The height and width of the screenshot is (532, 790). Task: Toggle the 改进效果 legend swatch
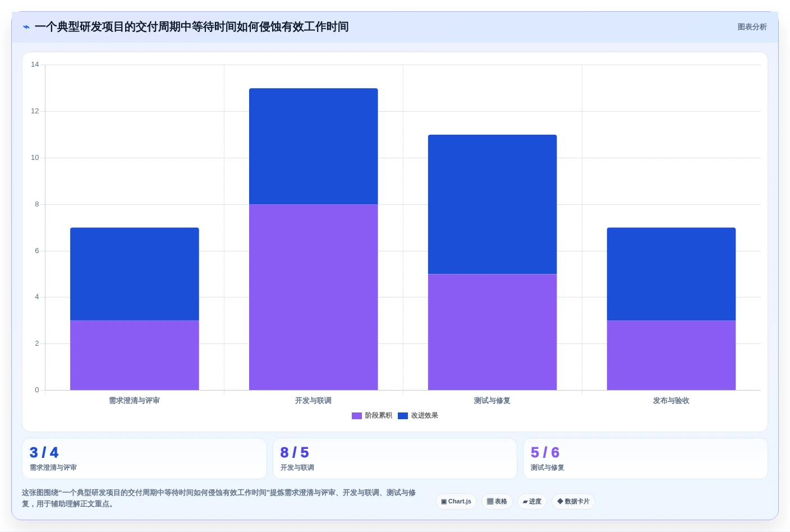[x=403, y=416]
